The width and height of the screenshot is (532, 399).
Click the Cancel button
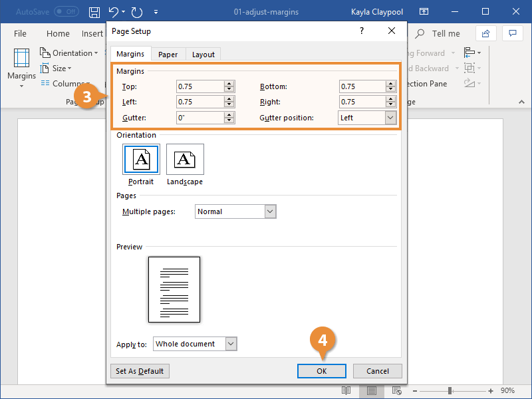click(x=378, y=371)
